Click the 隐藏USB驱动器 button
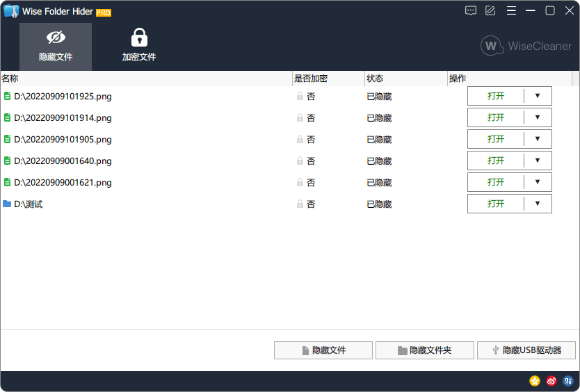 pyautogui.click(x=526, y=350)
